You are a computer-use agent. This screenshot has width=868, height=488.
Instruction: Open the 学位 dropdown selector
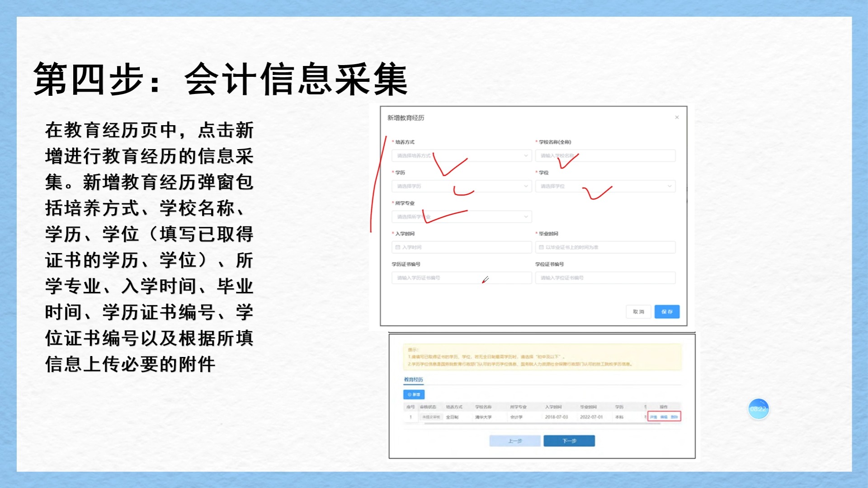point(605,186)
